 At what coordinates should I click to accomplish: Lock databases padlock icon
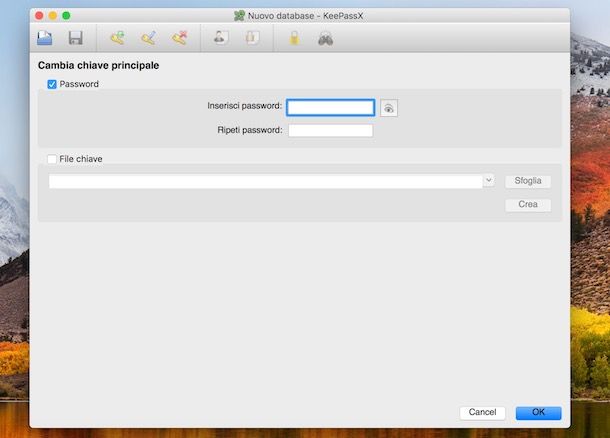(294, 38)
